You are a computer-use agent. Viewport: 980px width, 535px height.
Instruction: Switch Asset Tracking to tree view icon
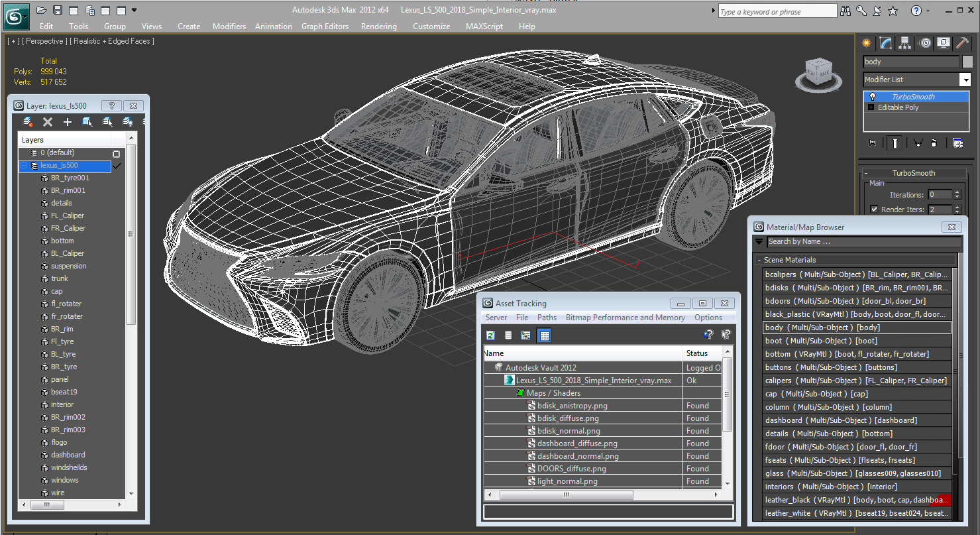[525, 335]
